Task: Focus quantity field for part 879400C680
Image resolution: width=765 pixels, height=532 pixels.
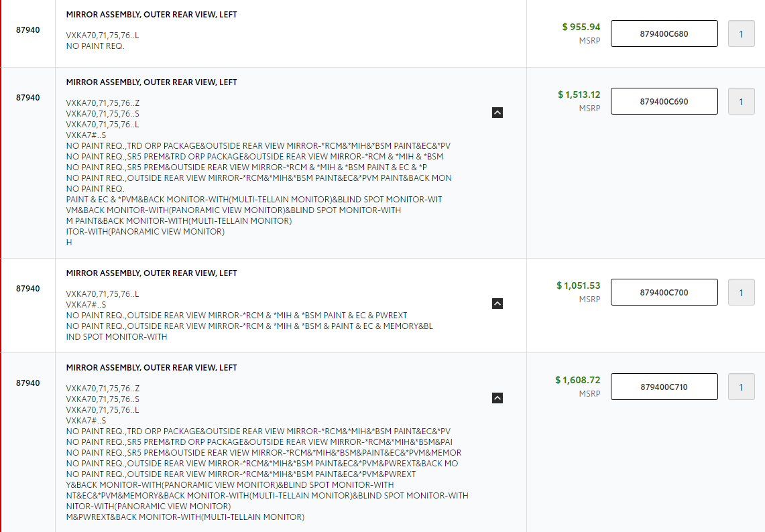Action: tap(741, 34)
